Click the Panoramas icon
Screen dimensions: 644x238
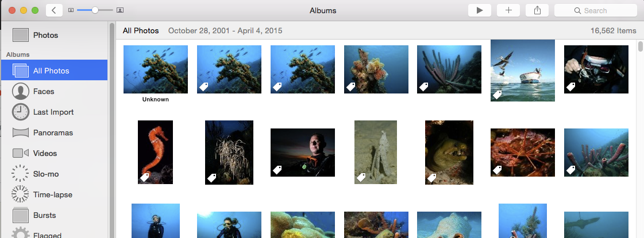point(21,132)
